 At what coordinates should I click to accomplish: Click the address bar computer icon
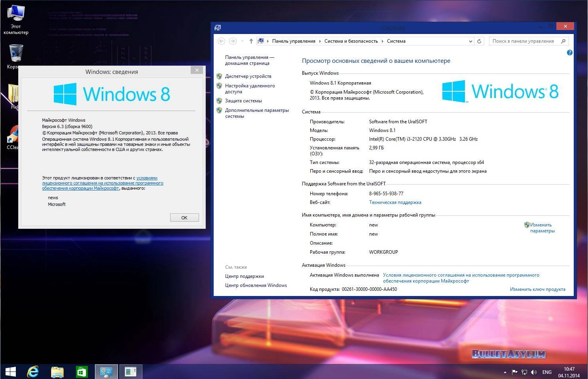[261, 41]
